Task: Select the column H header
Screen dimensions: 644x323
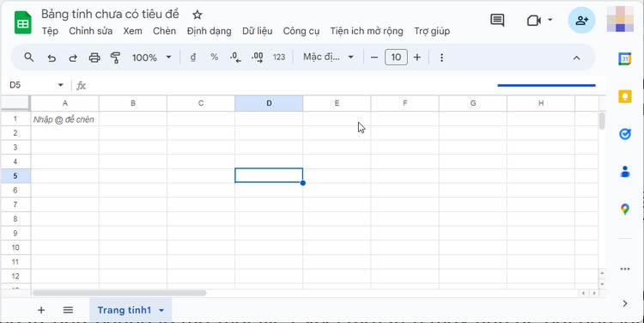Action: [541, 103]
